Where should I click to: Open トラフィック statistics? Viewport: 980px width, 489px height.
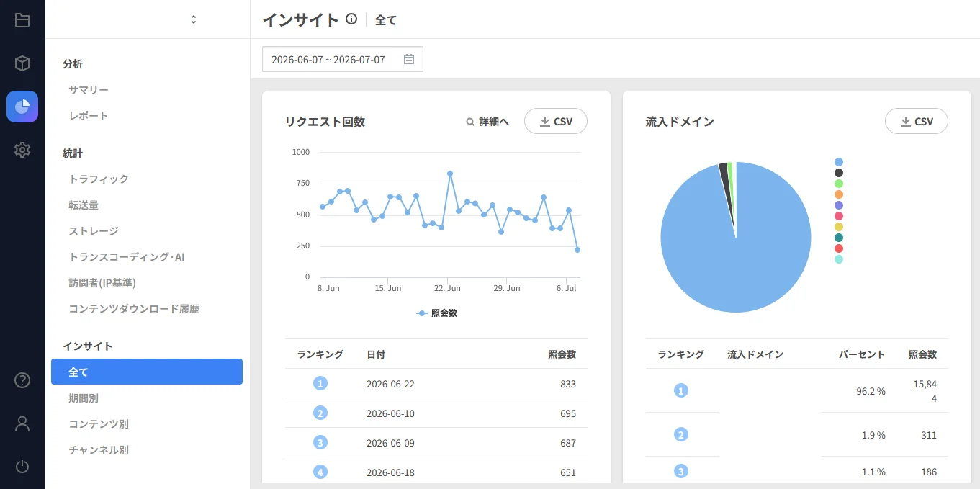coord(99,179)
